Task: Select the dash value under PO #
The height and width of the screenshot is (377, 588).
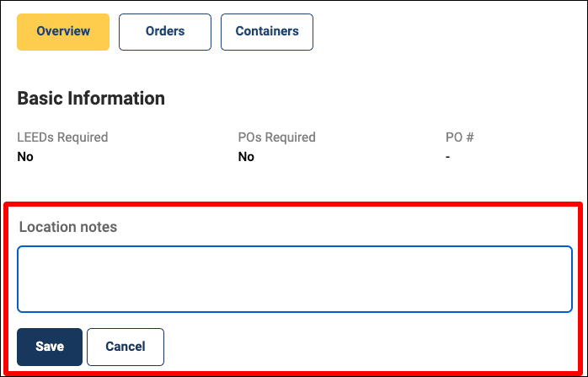Action: coord(448,157)
